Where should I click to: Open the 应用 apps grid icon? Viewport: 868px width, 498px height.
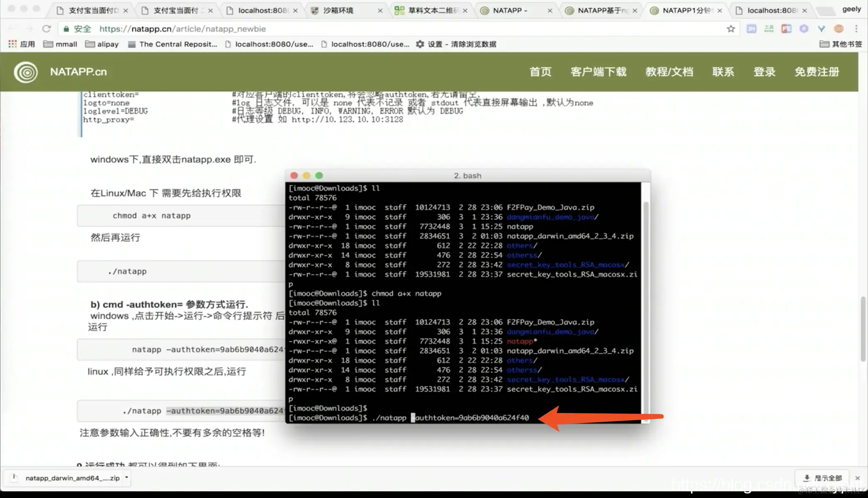[12, 44]
